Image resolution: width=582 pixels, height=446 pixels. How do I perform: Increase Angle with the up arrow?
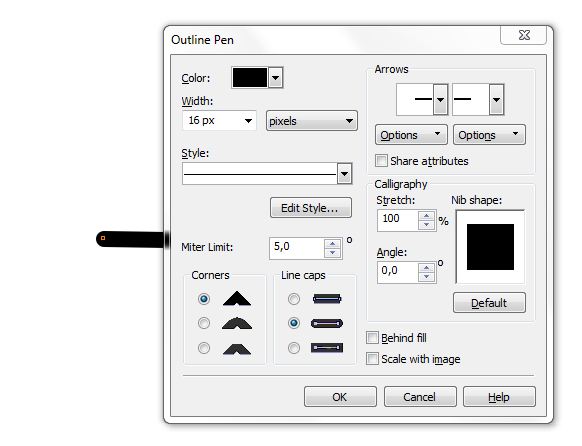[426, 268]
